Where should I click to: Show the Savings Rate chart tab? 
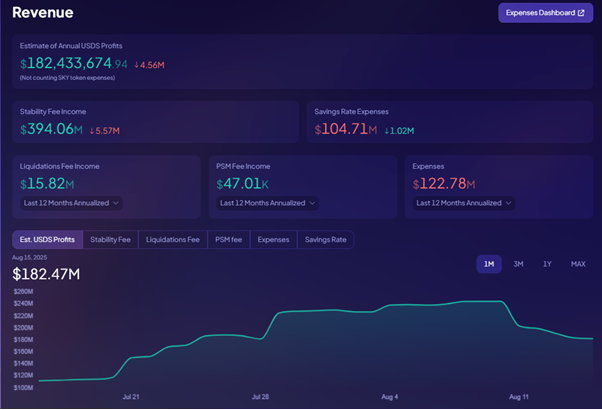325,240
